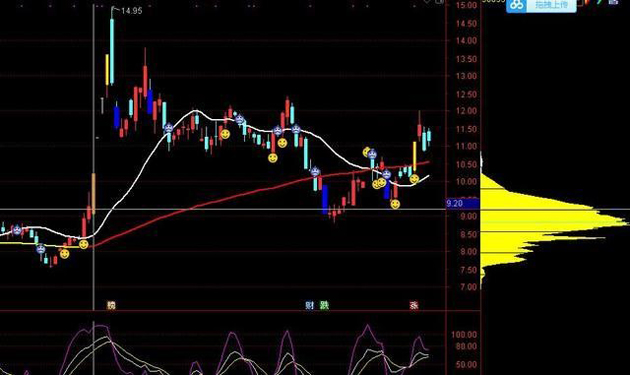Select yellow candlestick beside the 14.95 peak

(x=107, y=70)
